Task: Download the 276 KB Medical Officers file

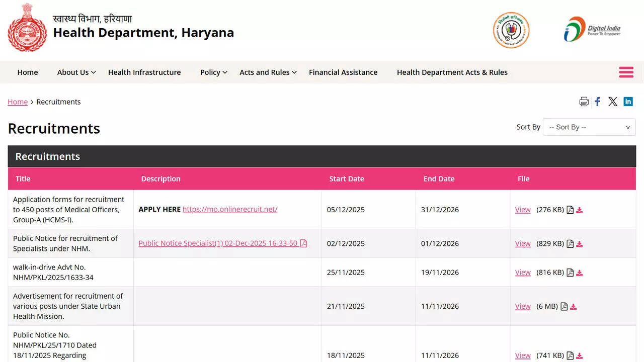Action: (x=580, y=210)
